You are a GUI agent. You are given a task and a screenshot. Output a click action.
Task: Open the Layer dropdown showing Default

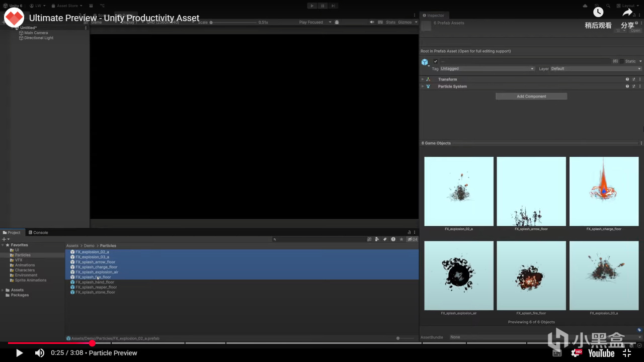coord(596,69)
